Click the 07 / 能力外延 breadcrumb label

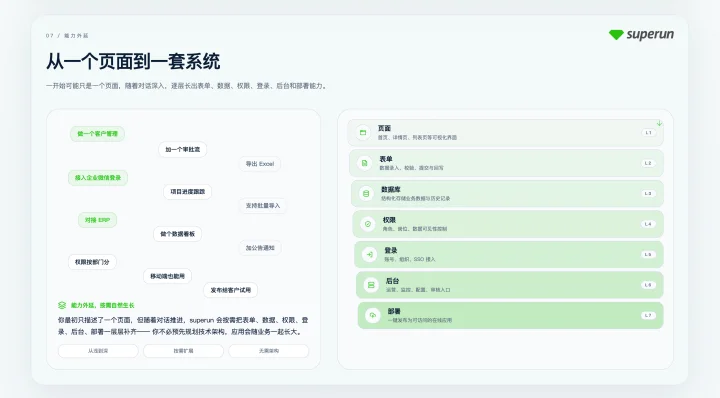tap(67, 35)
